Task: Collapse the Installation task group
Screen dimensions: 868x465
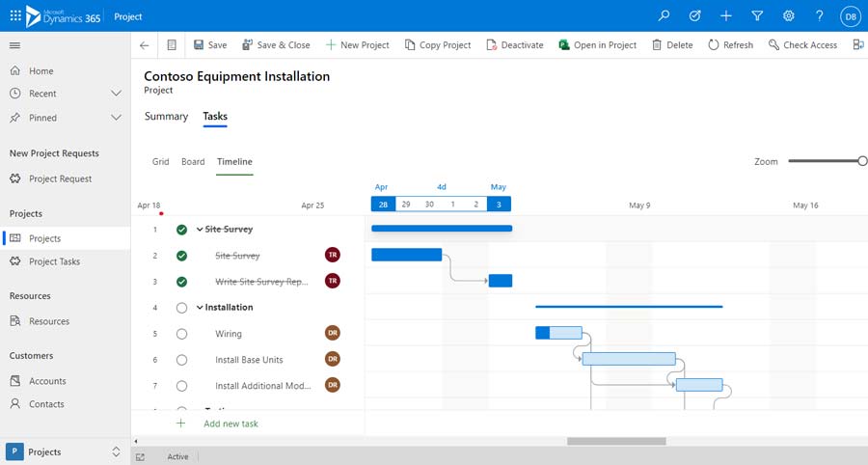Action: (200, 308)
